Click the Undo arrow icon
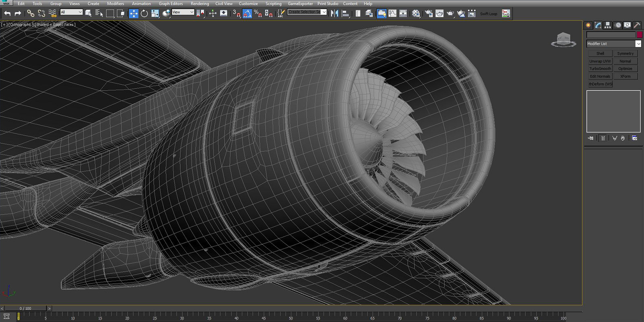 [7, 14]
